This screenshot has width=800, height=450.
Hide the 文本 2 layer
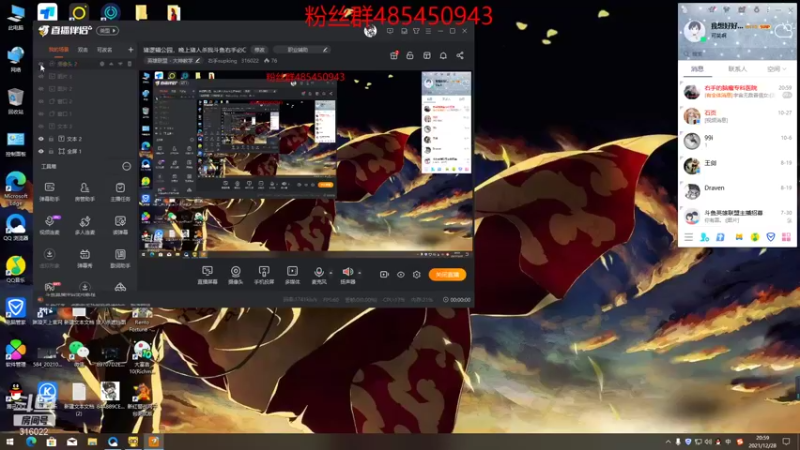pos(41,139)
